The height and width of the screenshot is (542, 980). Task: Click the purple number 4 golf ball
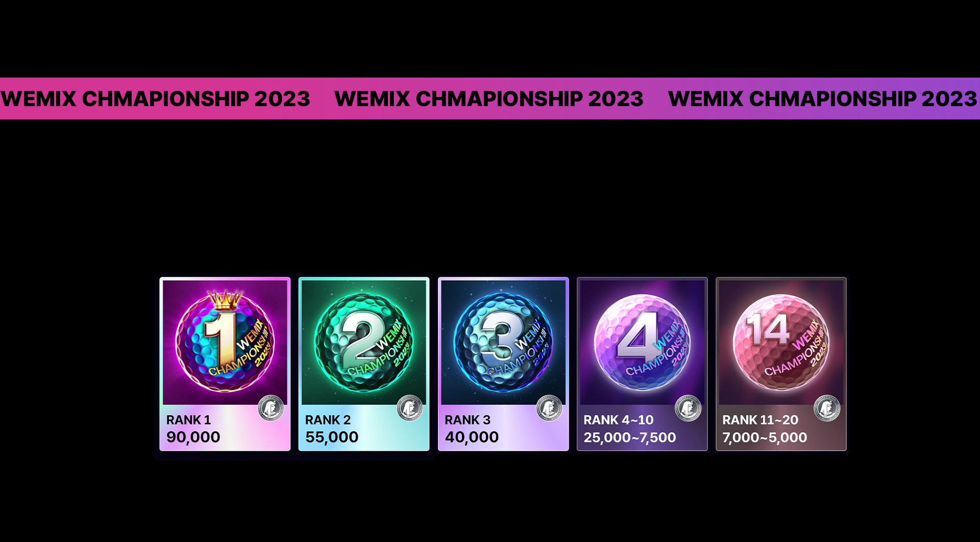pos(642,342)
